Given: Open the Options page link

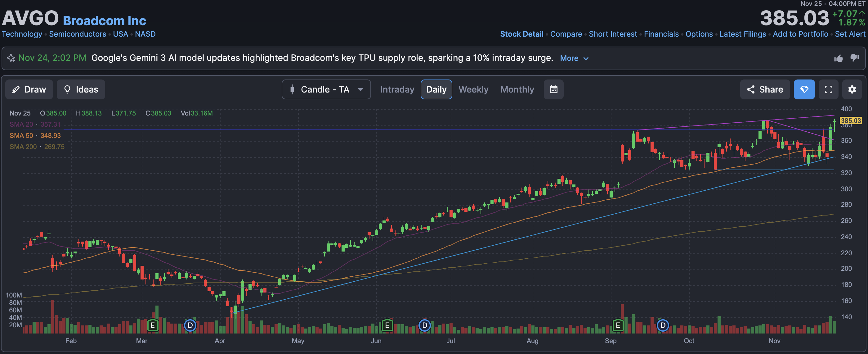Looking at the screenshot, I should point(699,34).
